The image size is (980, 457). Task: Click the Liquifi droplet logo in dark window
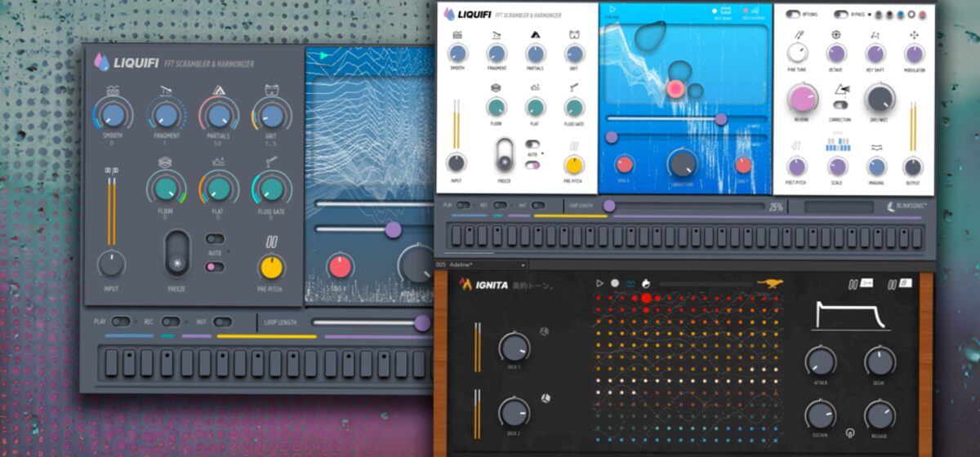(102, 62)
